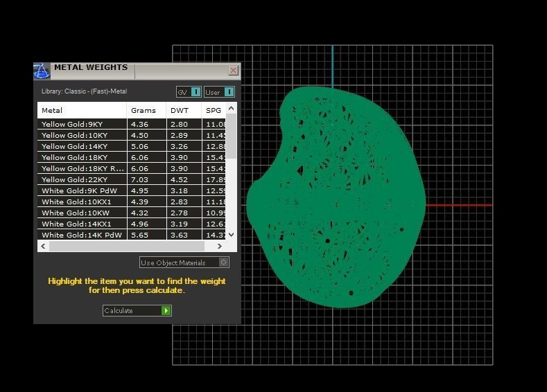Toggle the User library switch
547x392 pixels.
(219, 92)
